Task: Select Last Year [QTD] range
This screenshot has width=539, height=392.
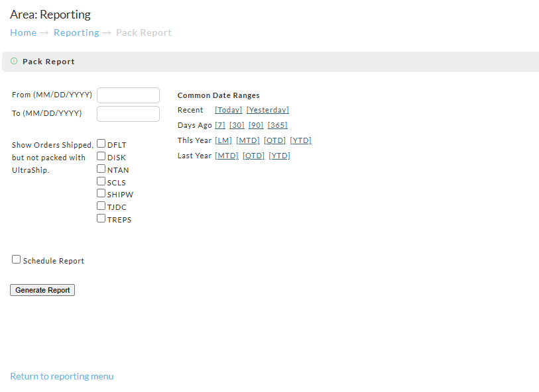Action: point(254,156)
